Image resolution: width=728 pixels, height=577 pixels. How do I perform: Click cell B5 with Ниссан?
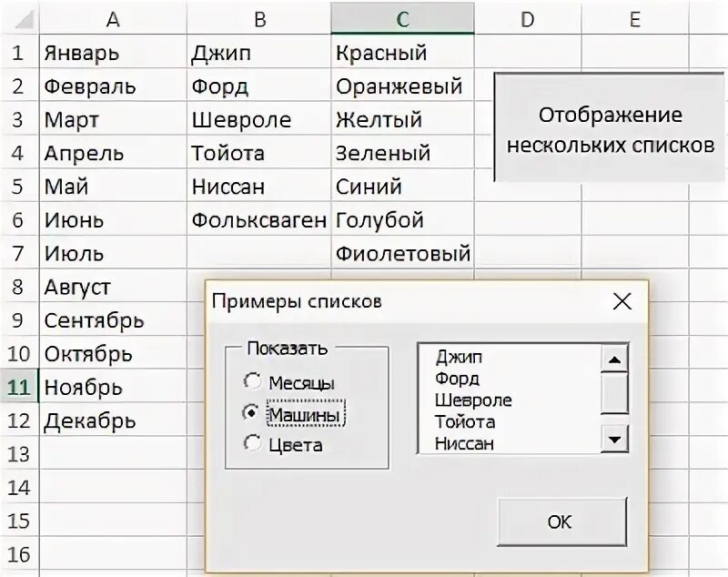tap(259, 186)
